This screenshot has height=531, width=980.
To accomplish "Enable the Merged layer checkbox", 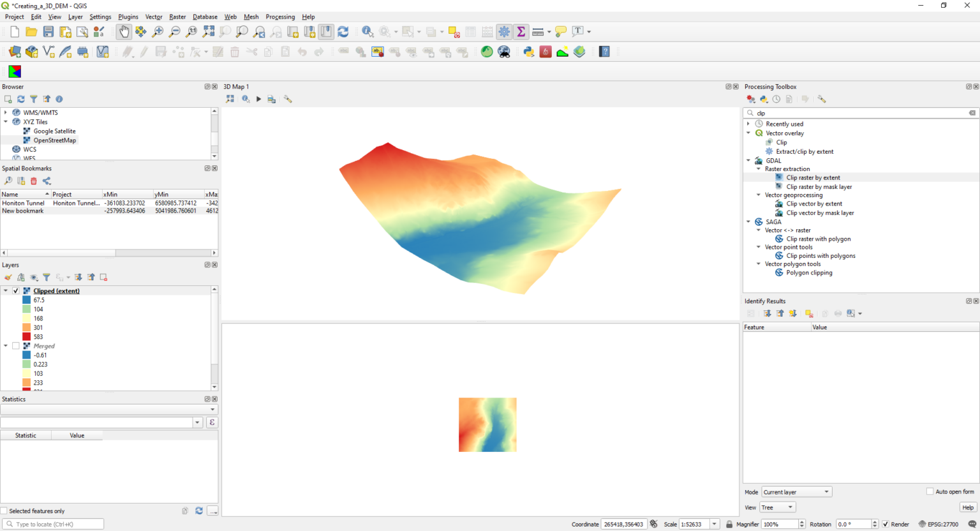I will tap(16, 346).
